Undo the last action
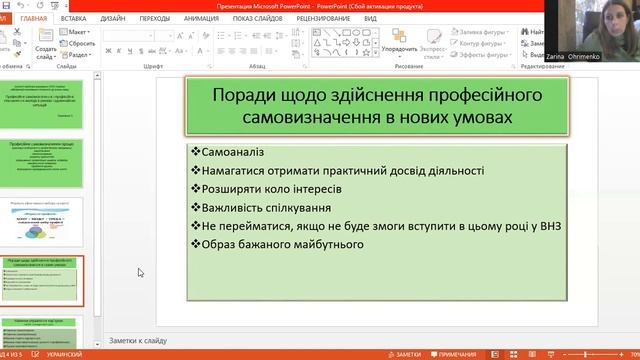The height and width of the screenshot is (360, 640). tap(20, 6)
